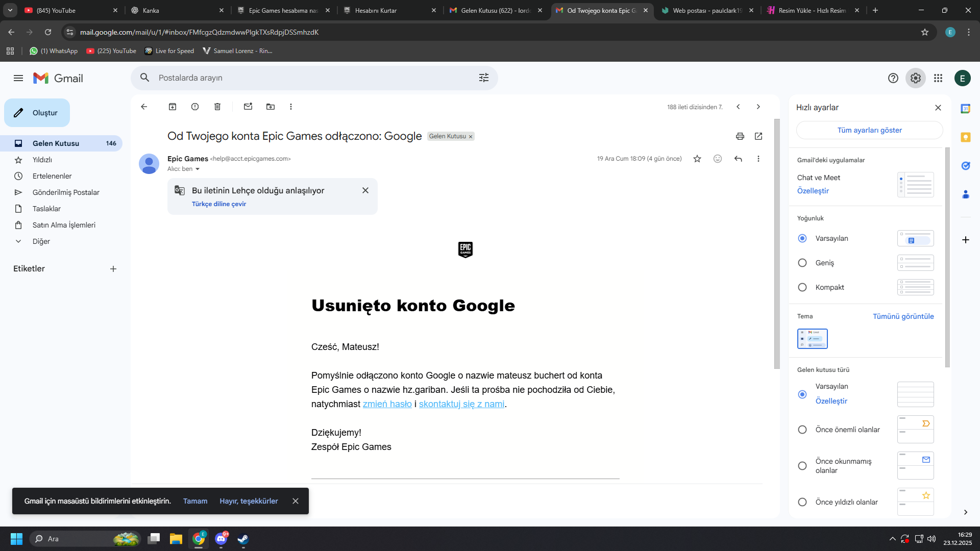Open Gelen Kutusu folder in sidebar
Viewport: 980px width, 551px height.
click(x=61, y=143)
